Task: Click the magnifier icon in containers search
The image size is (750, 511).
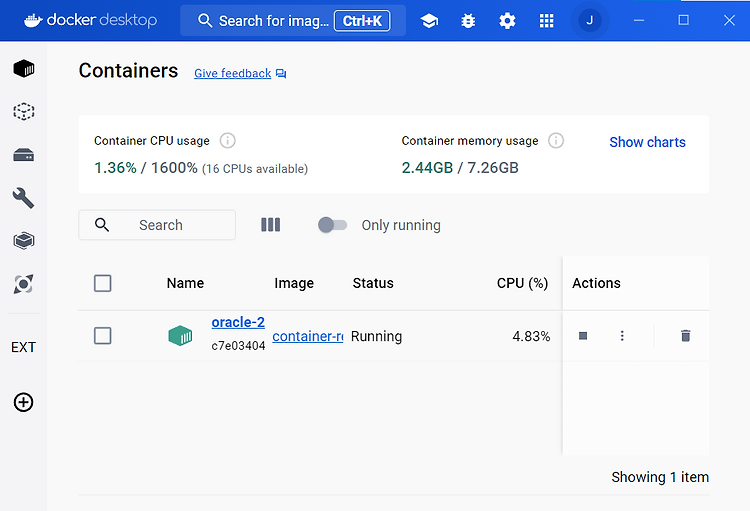Action: pyautogui.click(x=102, y=225)
